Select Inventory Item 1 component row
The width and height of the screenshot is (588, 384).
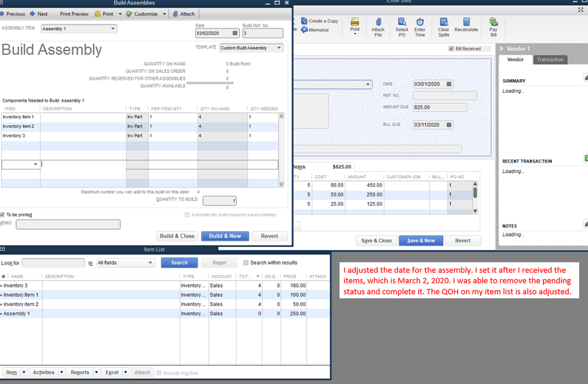click(140, 117)
